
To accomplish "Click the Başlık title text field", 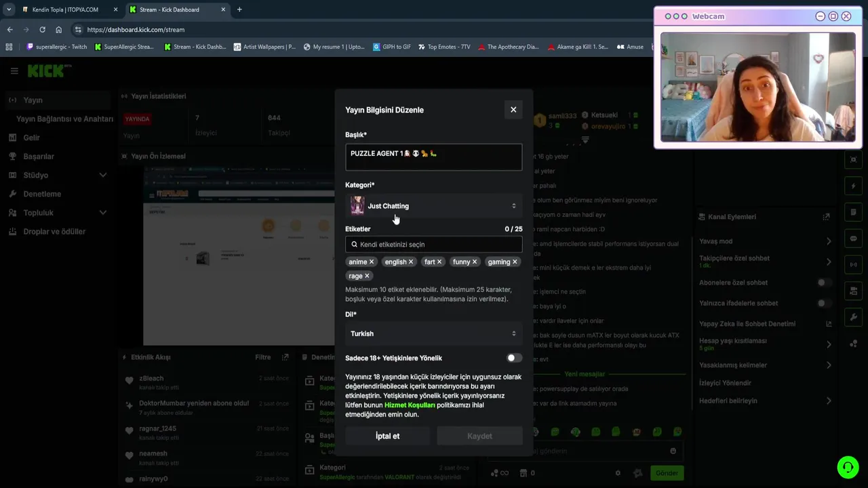I will (x=434, y=157).
